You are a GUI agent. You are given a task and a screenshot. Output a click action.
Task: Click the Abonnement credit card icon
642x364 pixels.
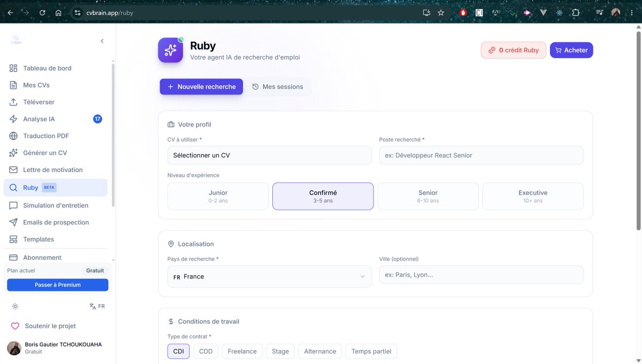(13, 258)
